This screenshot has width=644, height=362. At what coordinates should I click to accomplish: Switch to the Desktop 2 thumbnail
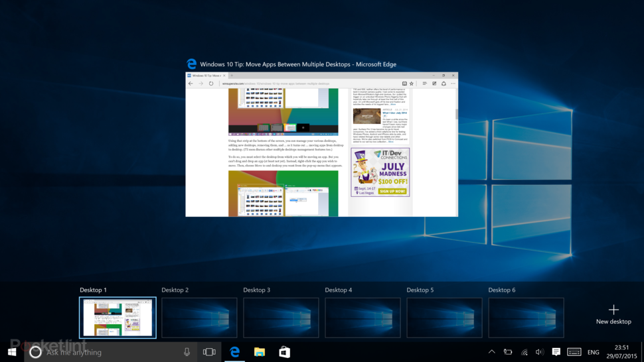click(199, 318)
